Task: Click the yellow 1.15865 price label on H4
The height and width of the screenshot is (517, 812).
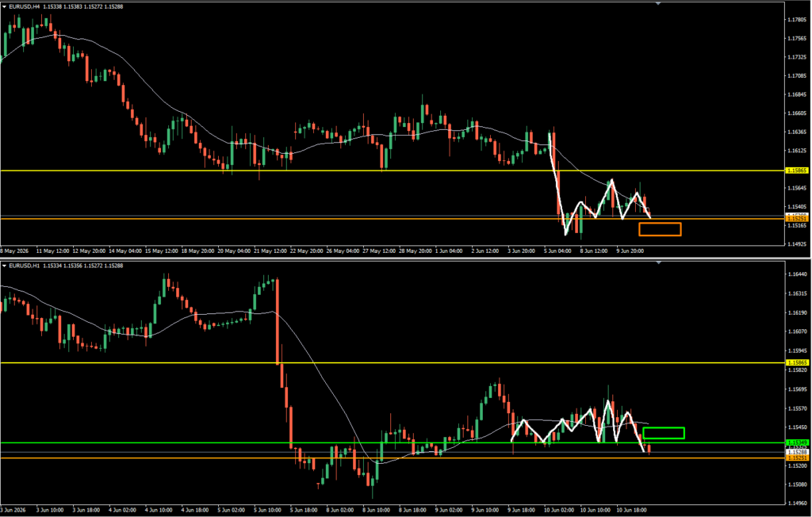Action: (797, 170)
